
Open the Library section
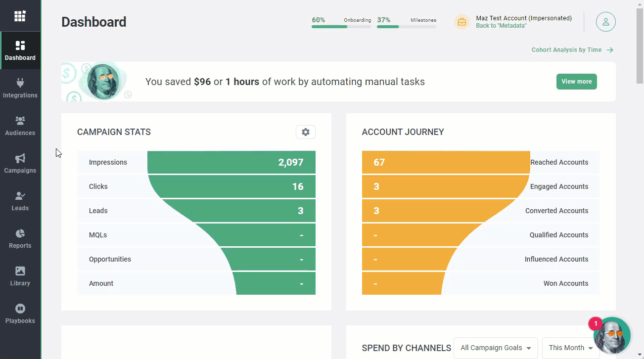[20, 276]
